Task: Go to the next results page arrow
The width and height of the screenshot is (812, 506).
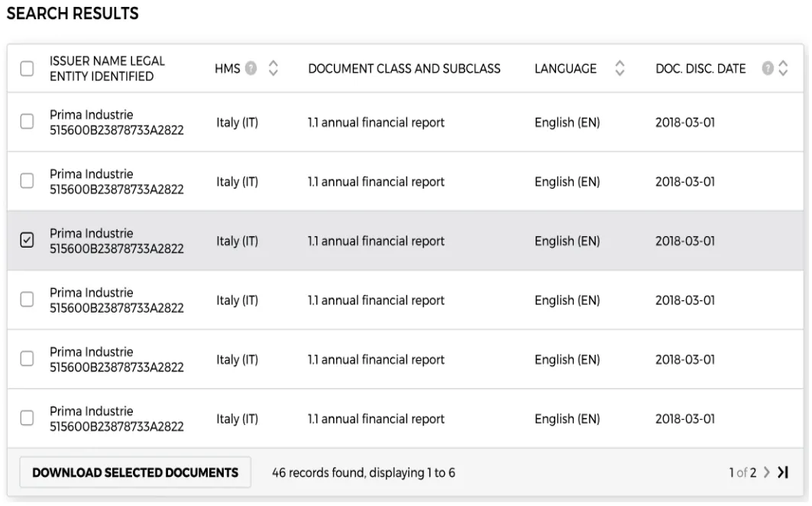Action: [766, 472]
